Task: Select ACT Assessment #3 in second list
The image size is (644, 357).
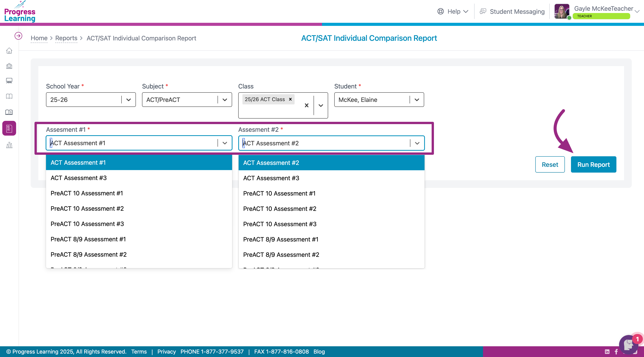Action: (271, 178)
